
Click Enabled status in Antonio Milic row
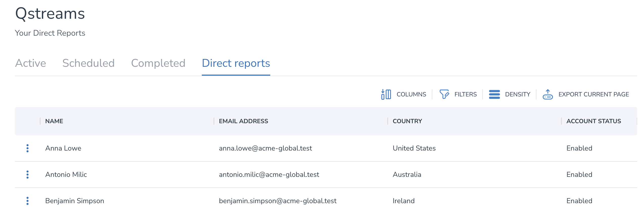pyautogui.click(x=579, y=175)
